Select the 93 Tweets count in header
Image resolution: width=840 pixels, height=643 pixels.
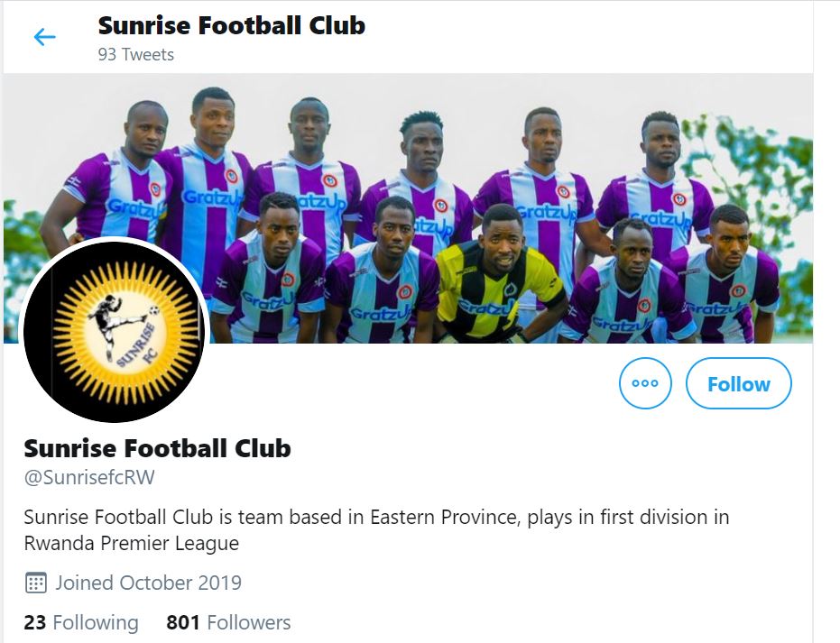coord(136,54)
